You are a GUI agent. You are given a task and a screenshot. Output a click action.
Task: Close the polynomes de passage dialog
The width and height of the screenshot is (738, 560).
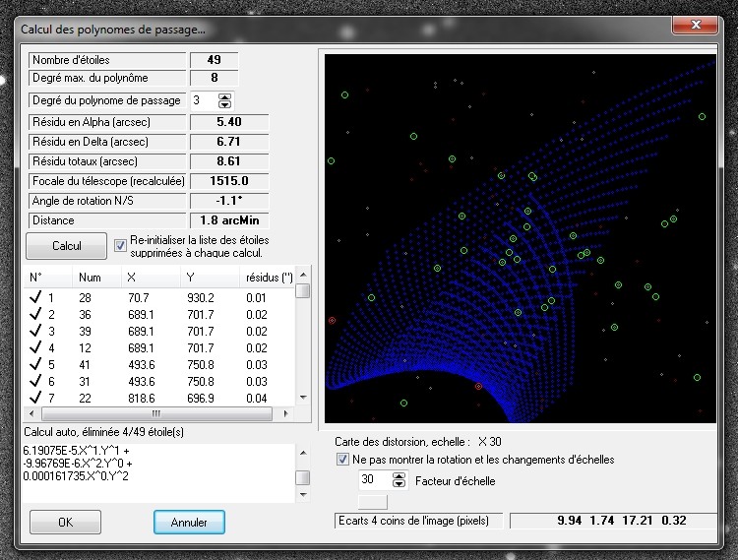[696, 25]
